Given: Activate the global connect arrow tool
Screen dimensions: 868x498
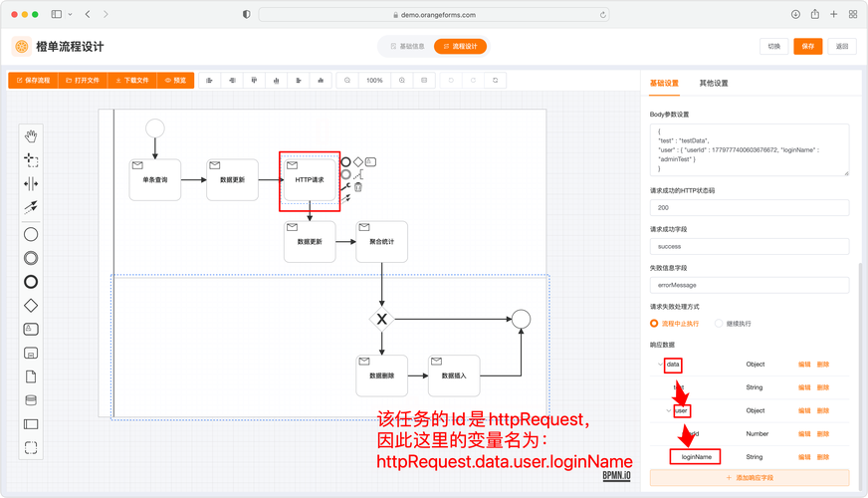Looking at the screenshot, I should click(x=31, y=207).
